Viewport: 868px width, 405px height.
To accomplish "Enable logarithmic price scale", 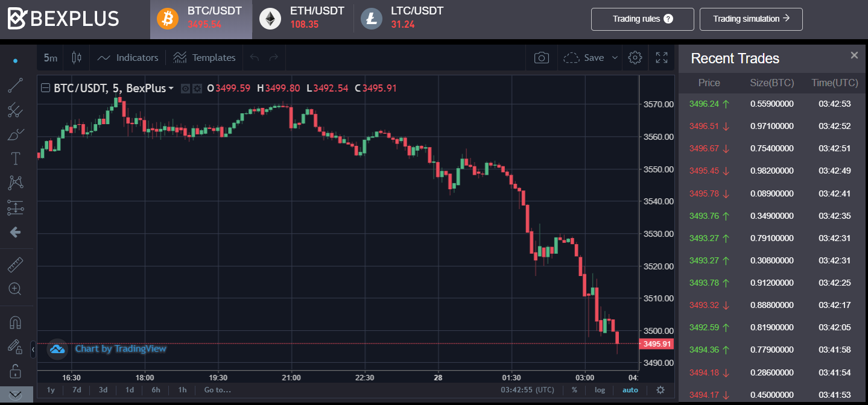I will pyautogui.click(x=598, y=390).
